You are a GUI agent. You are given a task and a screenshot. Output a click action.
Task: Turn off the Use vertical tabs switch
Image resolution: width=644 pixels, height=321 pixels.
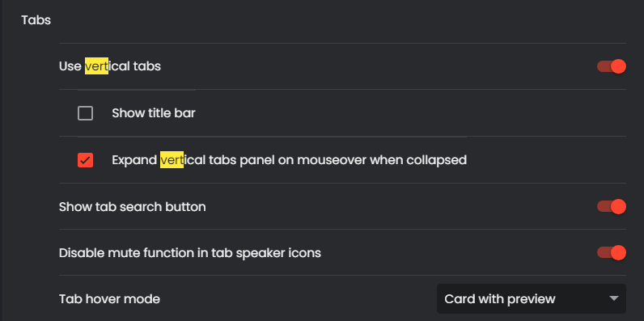(x=612, y=66)
